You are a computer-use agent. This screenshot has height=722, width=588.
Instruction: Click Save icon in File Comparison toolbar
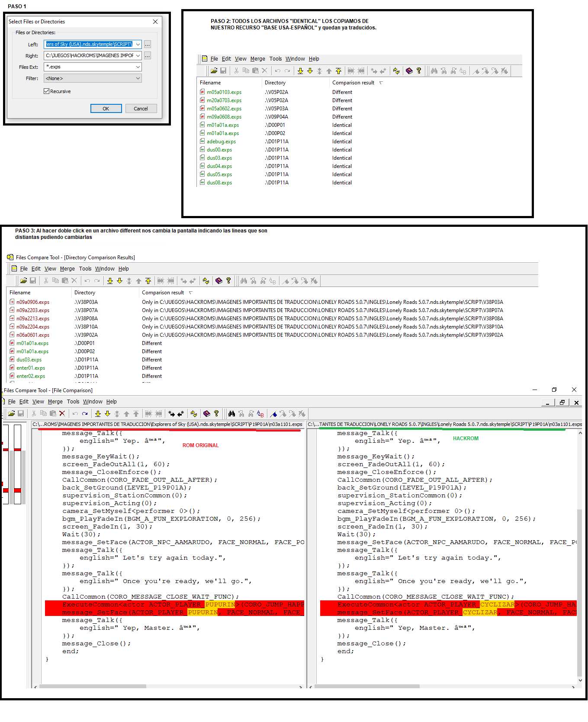[x=20, y=413]
